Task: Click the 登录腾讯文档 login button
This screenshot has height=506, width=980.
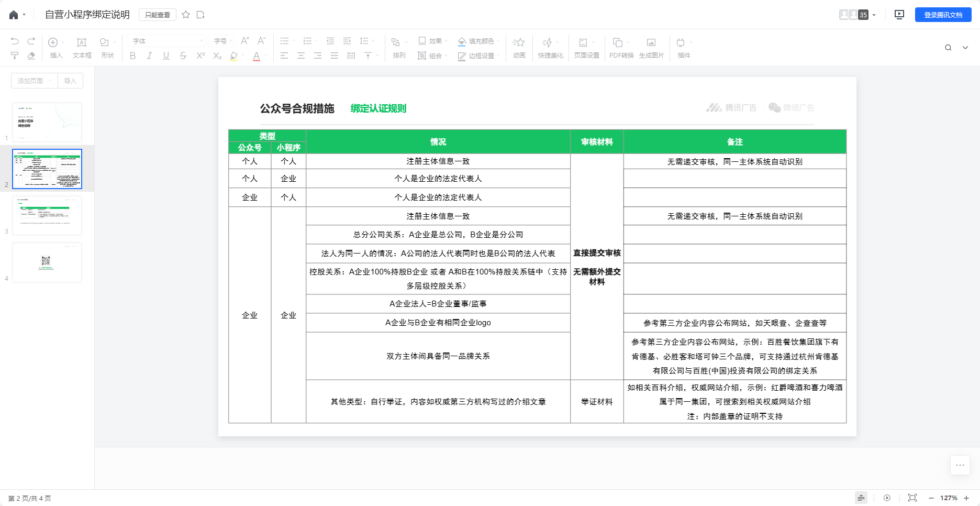Action: tap(943, 15)
